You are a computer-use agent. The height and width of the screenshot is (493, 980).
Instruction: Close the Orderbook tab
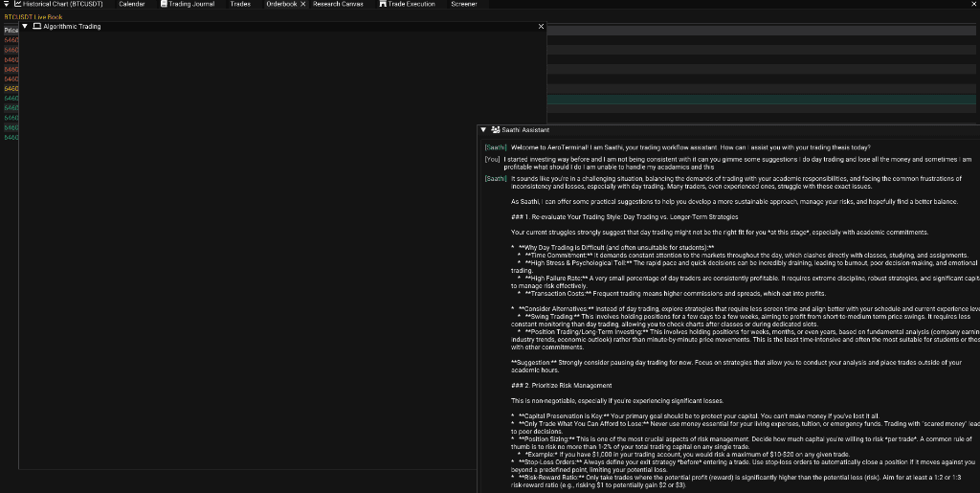(303, 4)
